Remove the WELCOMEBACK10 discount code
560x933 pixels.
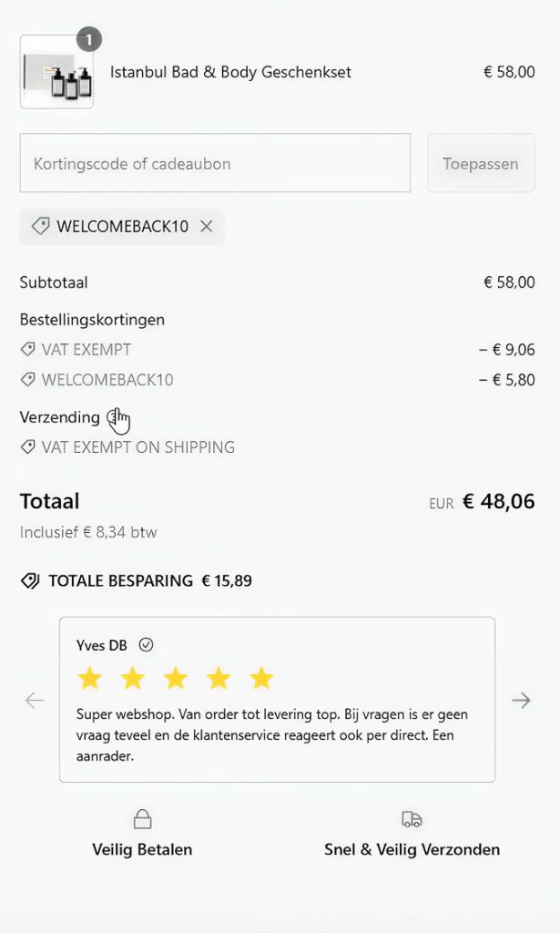[x=207, y=227]
